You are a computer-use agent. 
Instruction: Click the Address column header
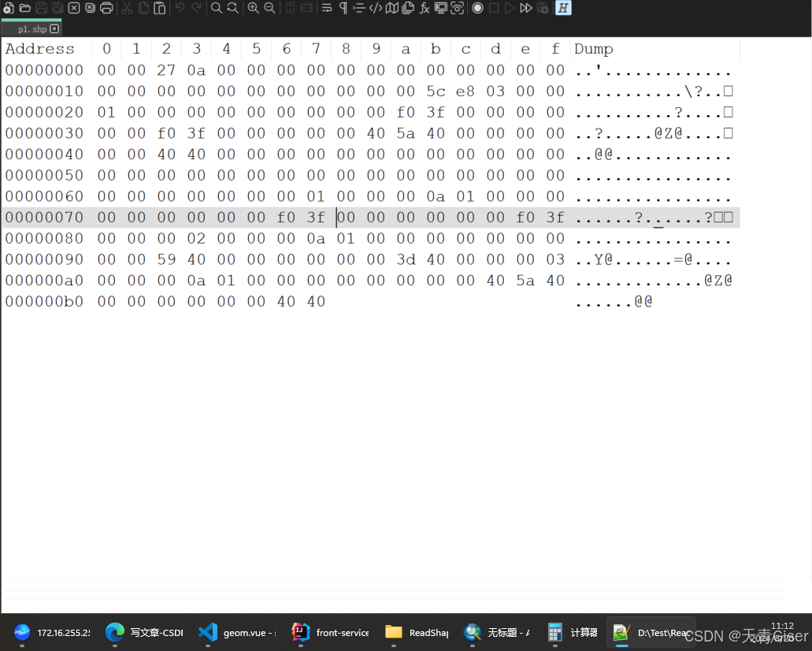click(x=40, y=49)
